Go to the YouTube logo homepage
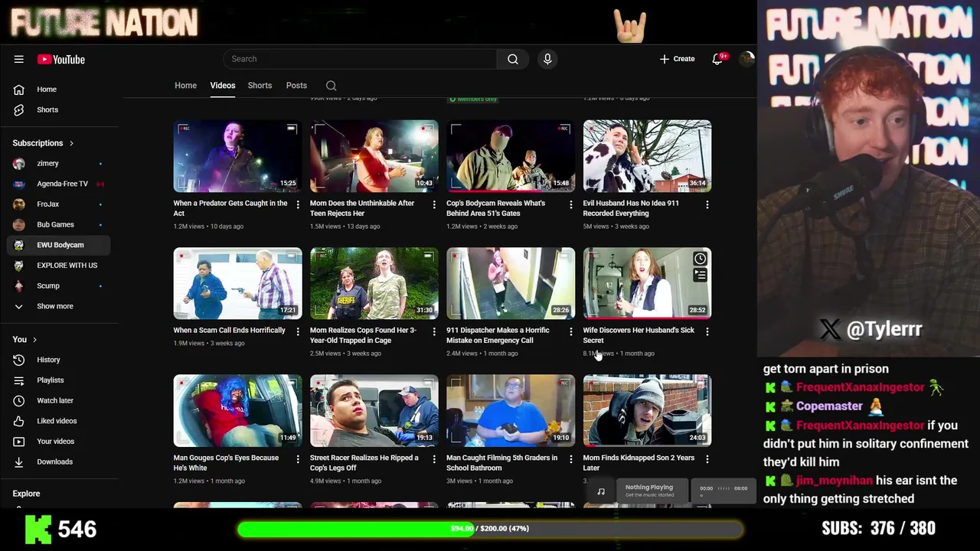 click(60, 59)
